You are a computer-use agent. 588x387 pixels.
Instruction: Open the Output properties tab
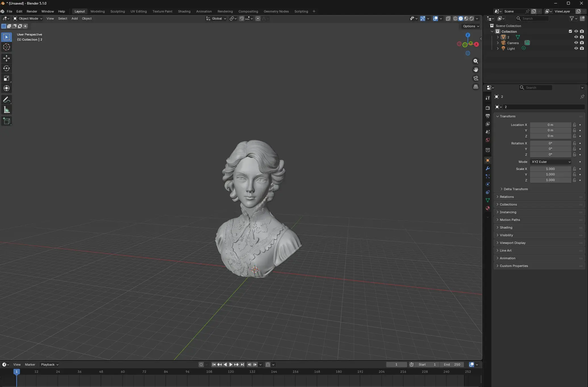point(488,116)
